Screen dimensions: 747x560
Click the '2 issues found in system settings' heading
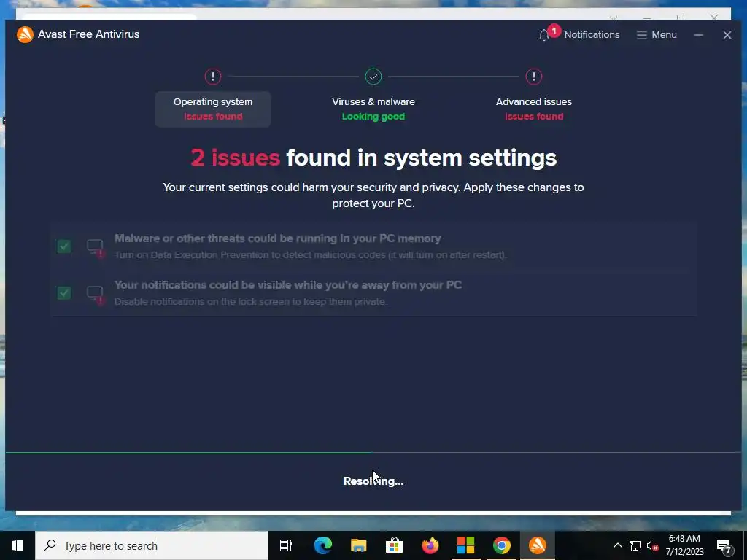[373, 157]
